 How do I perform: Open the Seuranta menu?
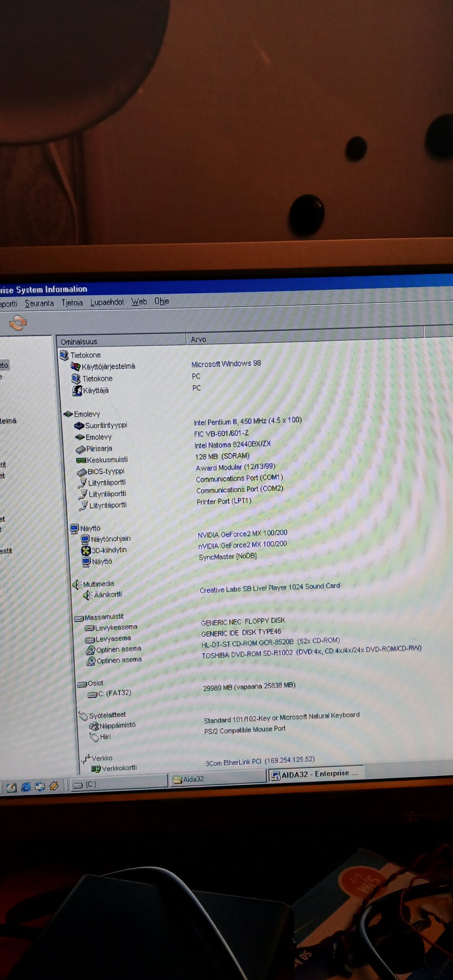[x=39, y=303]
